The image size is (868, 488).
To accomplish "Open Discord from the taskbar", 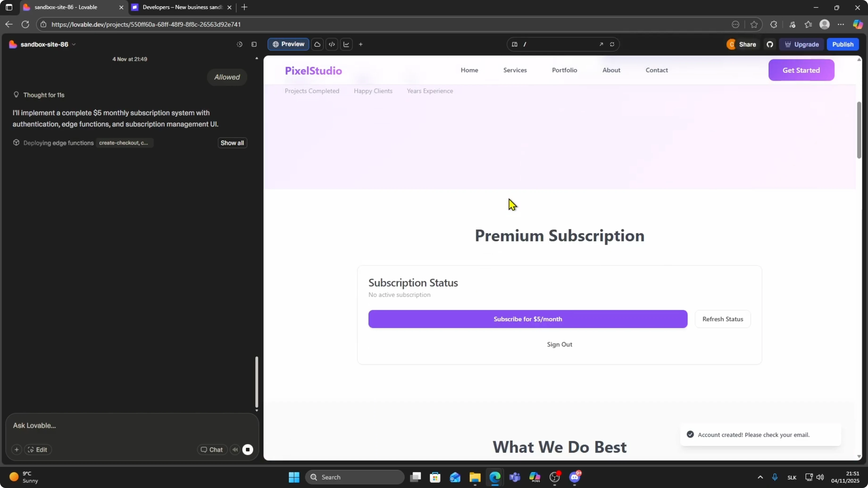I will 575,477.
